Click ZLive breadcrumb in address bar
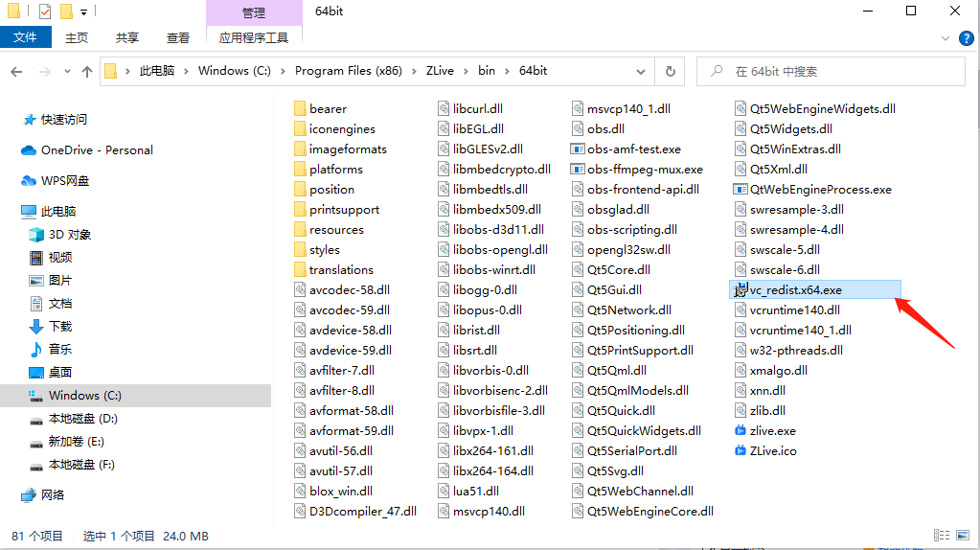This screenshot has height=550, width=980. pos(440,71)
